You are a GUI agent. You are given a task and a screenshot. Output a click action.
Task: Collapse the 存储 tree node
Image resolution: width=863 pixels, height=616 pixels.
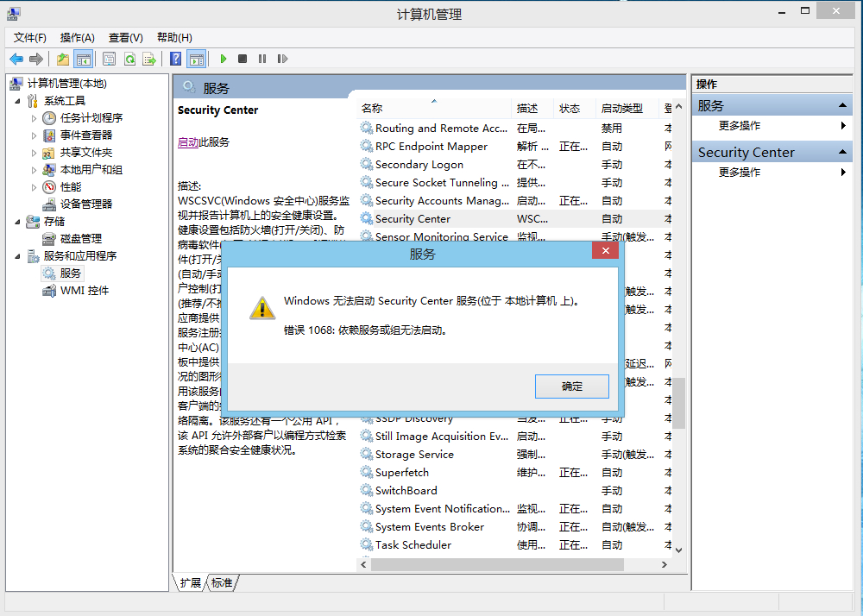17,222
